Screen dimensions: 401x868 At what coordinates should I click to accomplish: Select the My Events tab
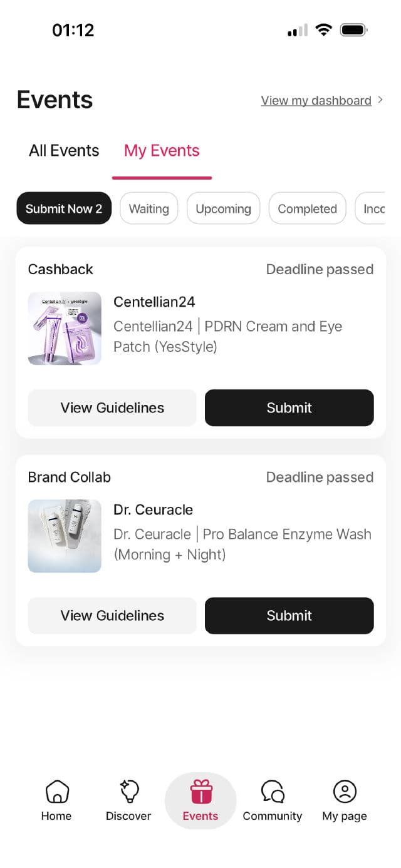[162, 151]
